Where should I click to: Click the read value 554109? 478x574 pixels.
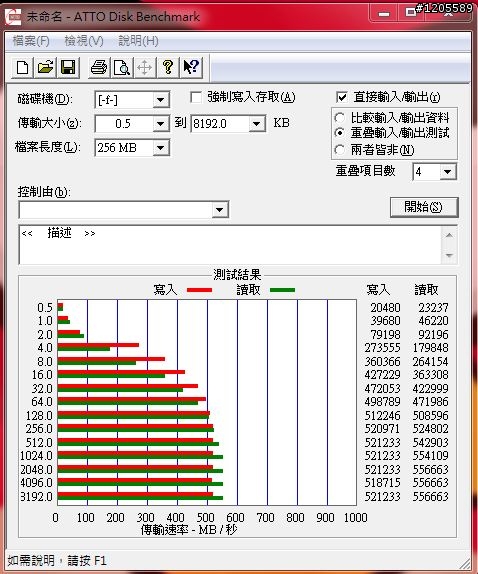coord(430,455)
